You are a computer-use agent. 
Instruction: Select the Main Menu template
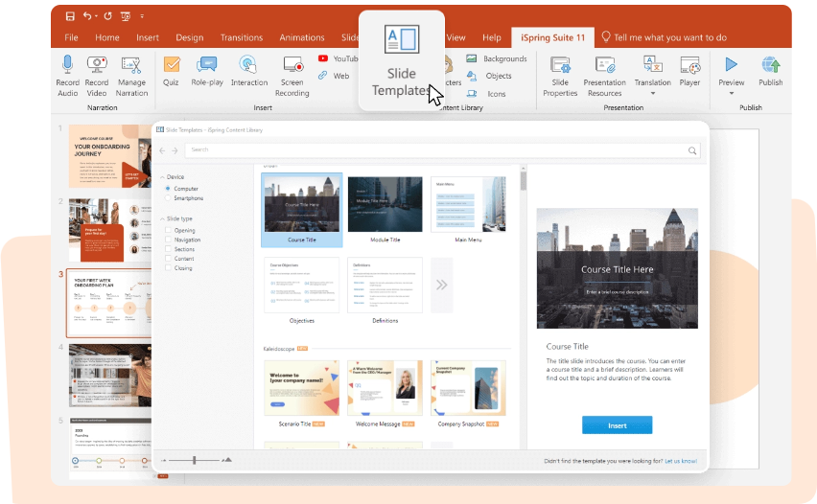coord(468,210)
